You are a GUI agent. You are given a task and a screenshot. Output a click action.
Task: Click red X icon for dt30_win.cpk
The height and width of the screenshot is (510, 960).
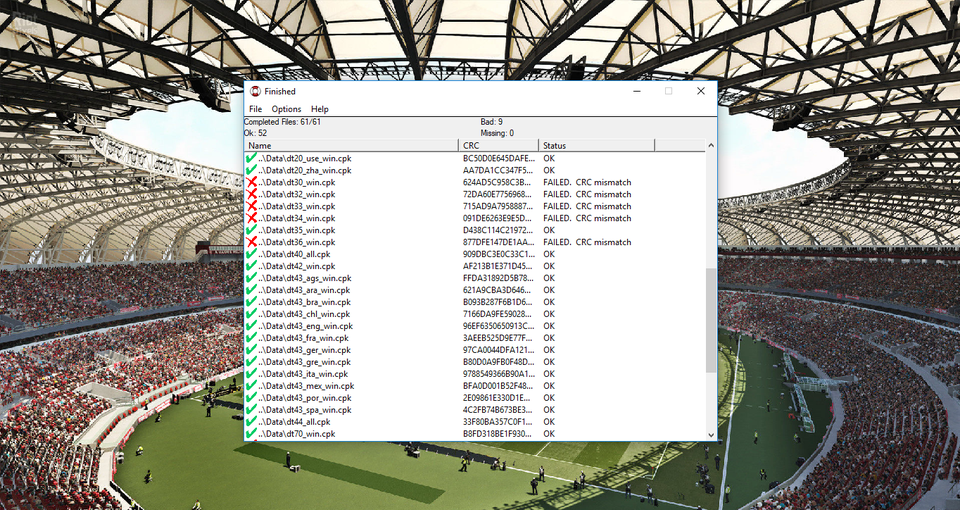[x=251, y=182]
